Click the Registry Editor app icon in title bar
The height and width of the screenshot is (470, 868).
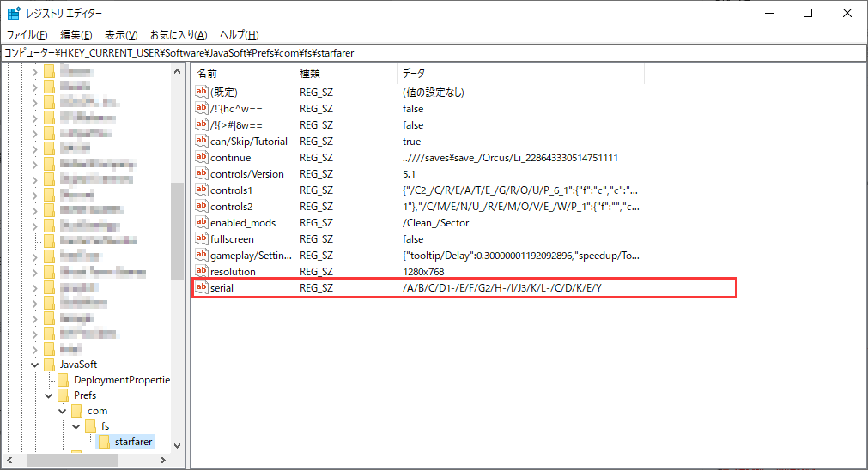[x=14, y=13]
